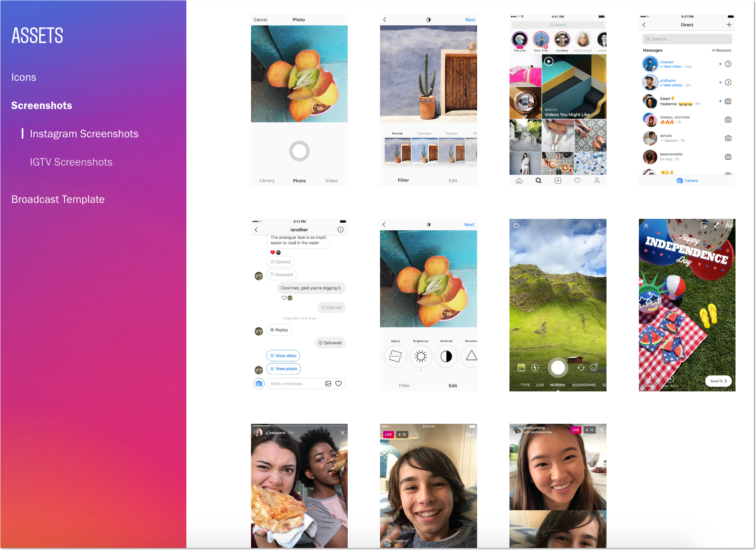This screenshot has height=550, width=756.
Task: Expand the phillsohn conversation arrow
Action: pos(728,82)
